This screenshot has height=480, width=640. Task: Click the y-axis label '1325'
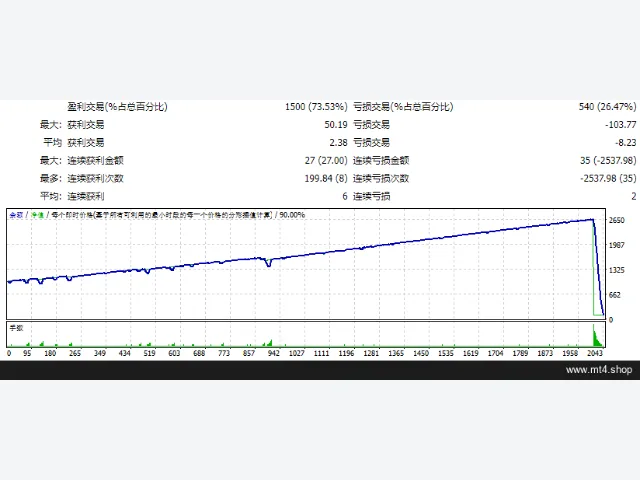pyautogui.click(x=616, y=270)
